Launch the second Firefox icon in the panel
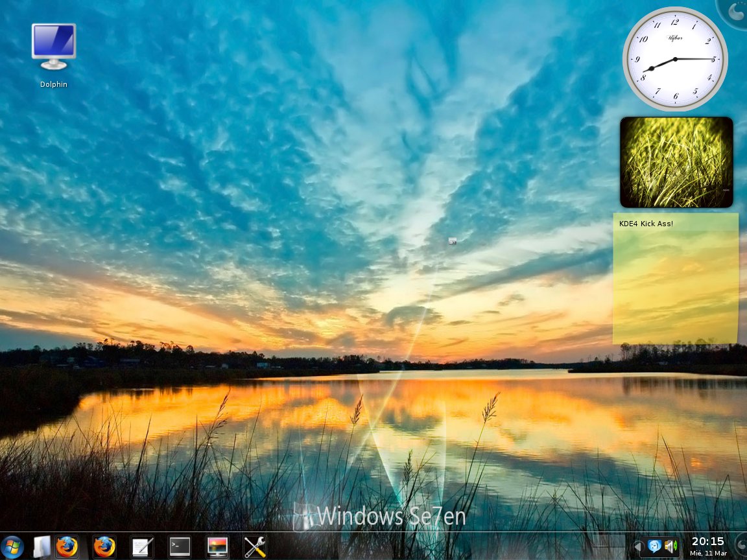747x560 pixels. tap(104, 546)
